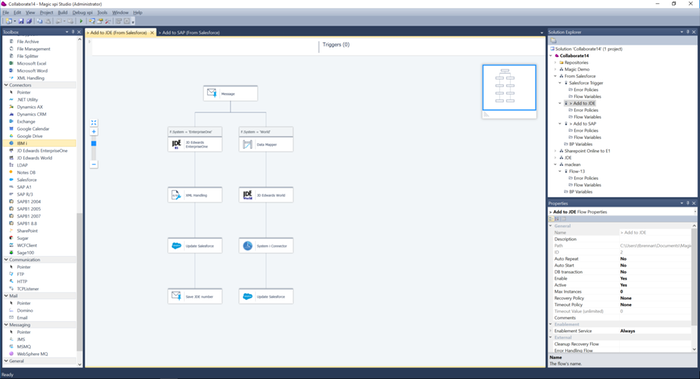Click the zoom-in plus button on canvas
The image size is (700, 379).
click(x=94, y=132)
